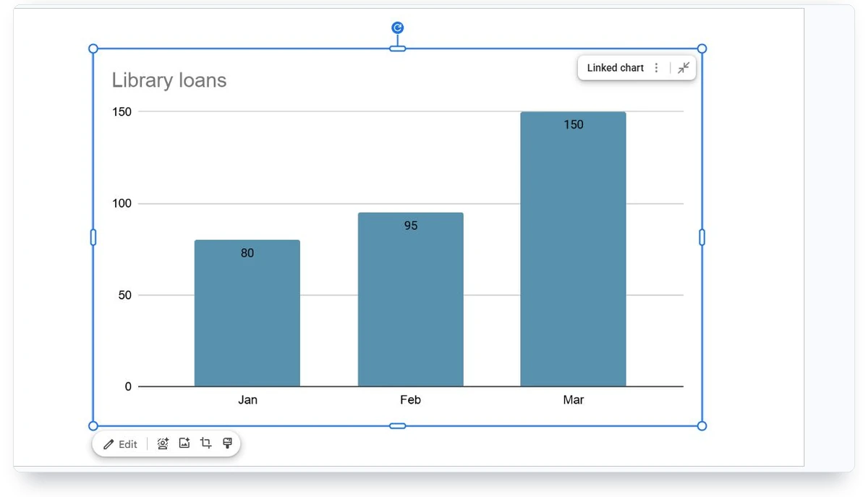This screenshot has height=497, width=868.
Task: Click the right-middle edge selection handle
Action: tap(702, 237)
